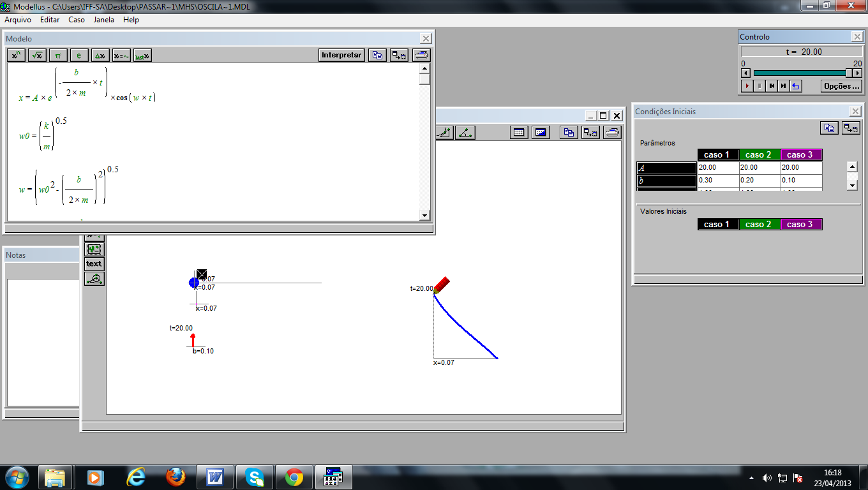Select caso 2 header under Parâmetros
The image size is (868, 490).
(759, 155)
